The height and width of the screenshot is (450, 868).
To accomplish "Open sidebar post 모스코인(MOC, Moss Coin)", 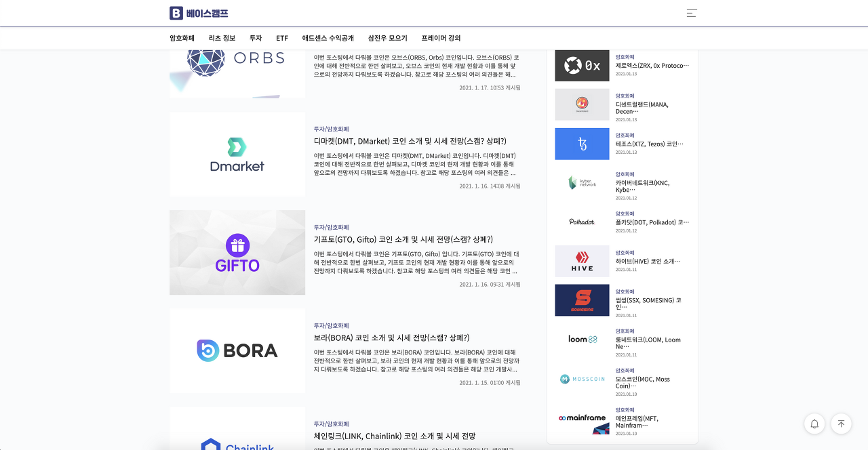I will [x=643, y=382].
